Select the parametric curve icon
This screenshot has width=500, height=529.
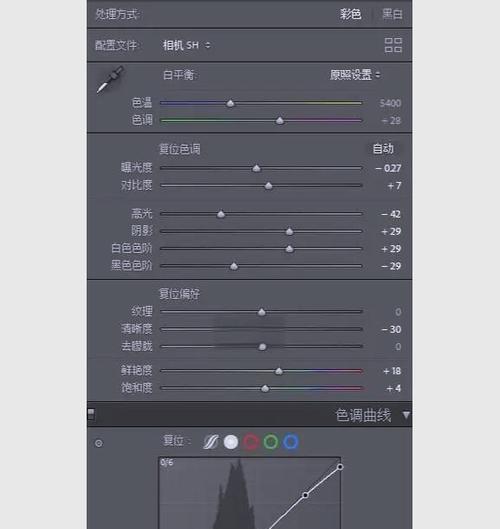point(211,442)
